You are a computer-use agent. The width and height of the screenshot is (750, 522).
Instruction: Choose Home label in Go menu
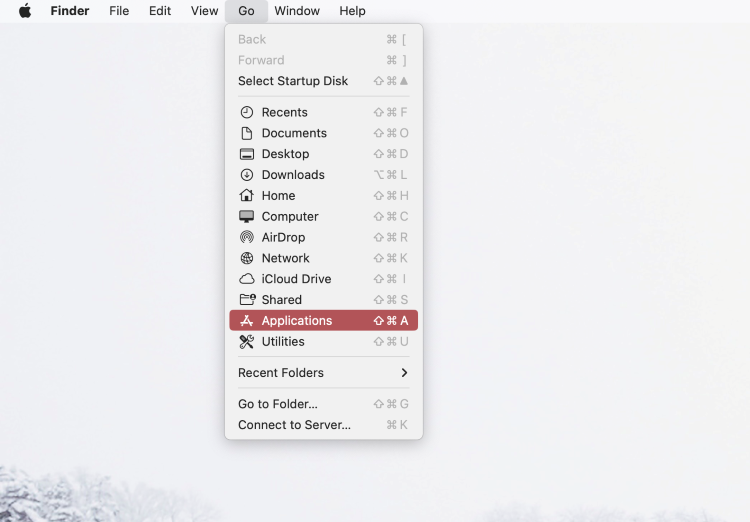coord(278,196)
